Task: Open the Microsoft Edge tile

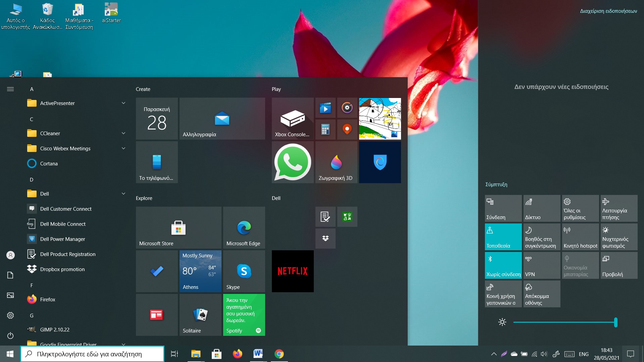Action: (x=244, y=227)
